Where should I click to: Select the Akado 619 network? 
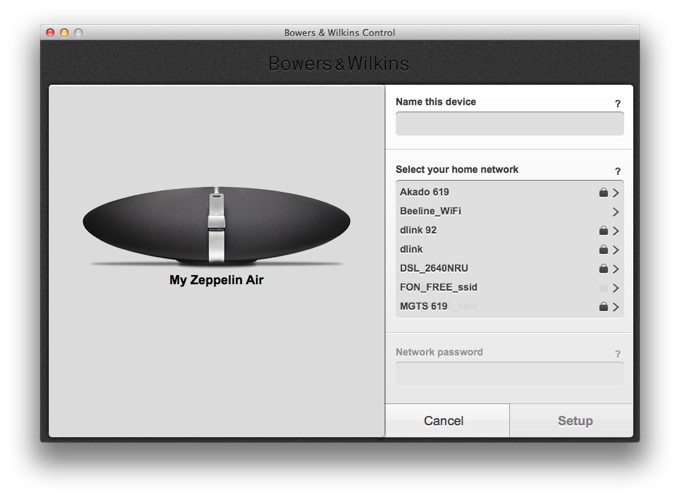[510, 192]
